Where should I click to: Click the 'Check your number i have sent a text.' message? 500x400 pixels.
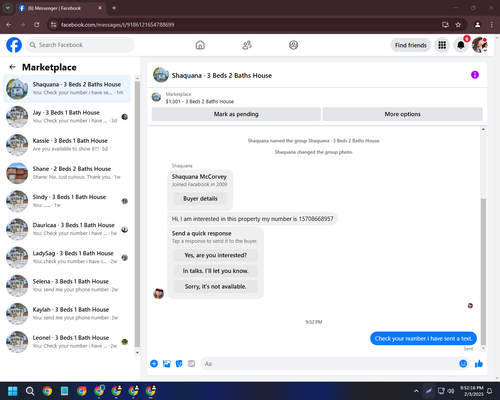(423, 339)
